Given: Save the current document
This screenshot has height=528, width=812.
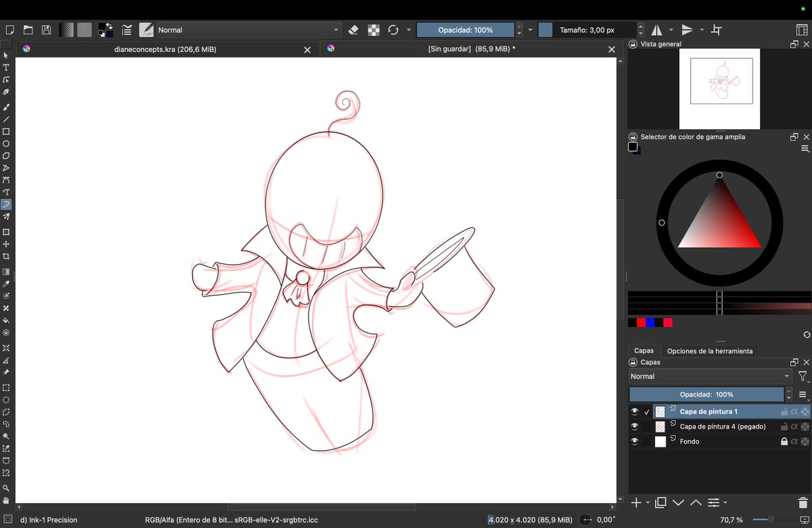Looking at the screenshot, I should [46, 30].
